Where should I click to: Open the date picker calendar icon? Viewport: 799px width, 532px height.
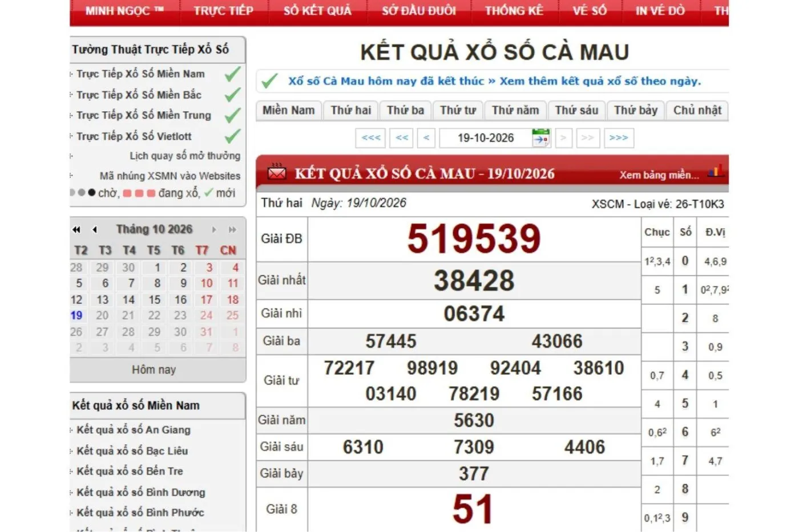[x=540, y=138]
